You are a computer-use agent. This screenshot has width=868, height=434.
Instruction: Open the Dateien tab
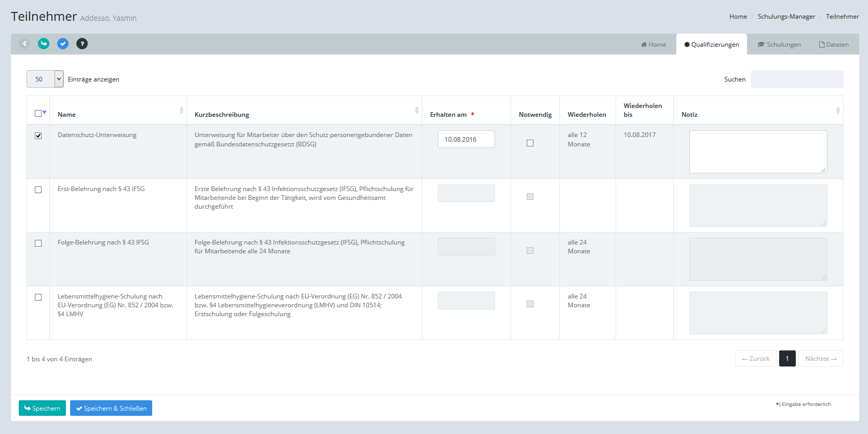coord(833,45)
